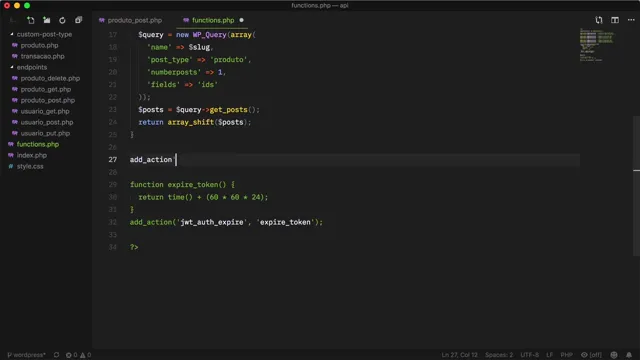640x360 pixels.
Task: Open the editor More Actions menu
Action: [631, 20]
